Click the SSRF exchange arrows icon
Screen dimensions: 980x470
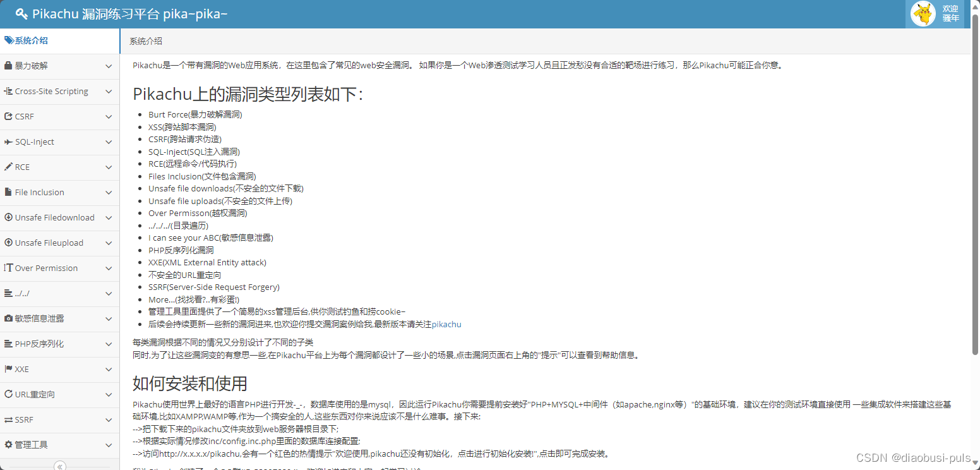pos(8,419)
